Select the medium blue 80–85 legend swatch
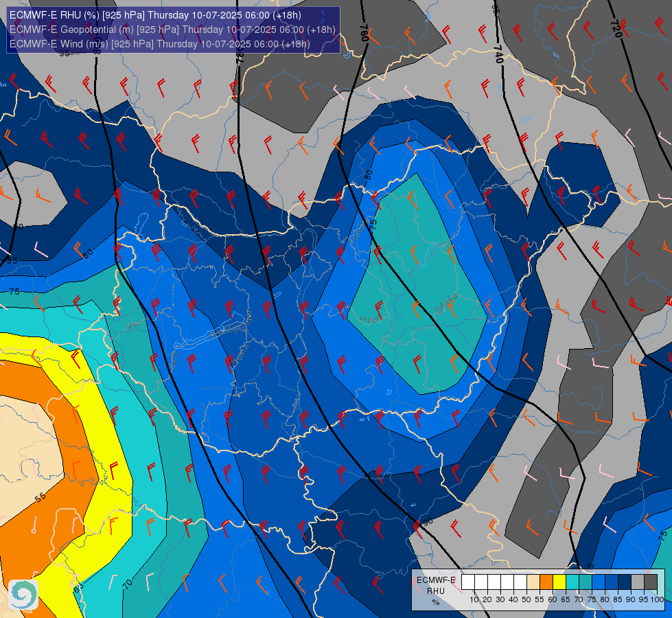The height and width of the screenshot is (618, 672). click(611, 582)
